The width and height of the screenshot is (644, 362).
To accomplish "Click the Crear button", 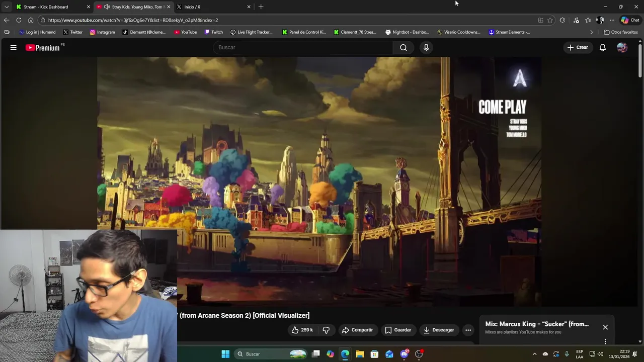I will pos(578,47).
